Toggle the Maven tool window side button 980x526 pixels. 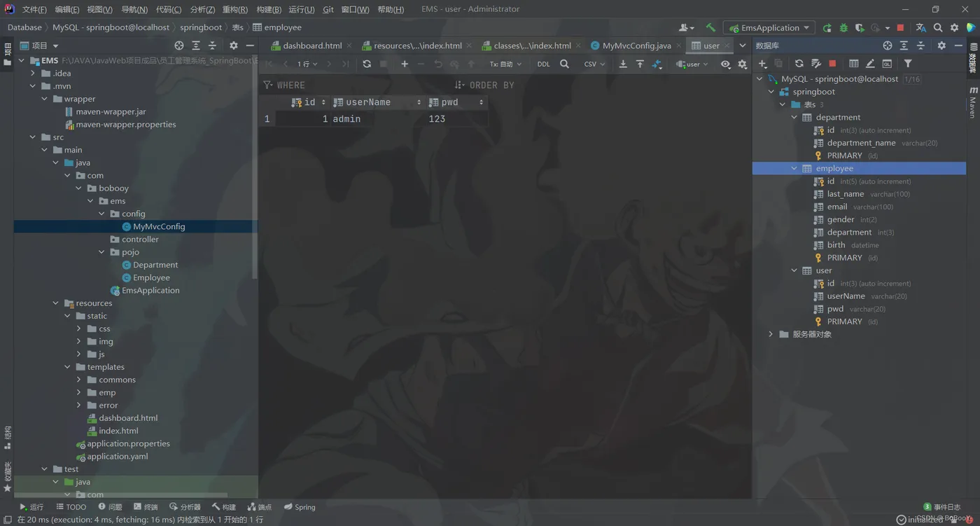click(x=973, y=102)
